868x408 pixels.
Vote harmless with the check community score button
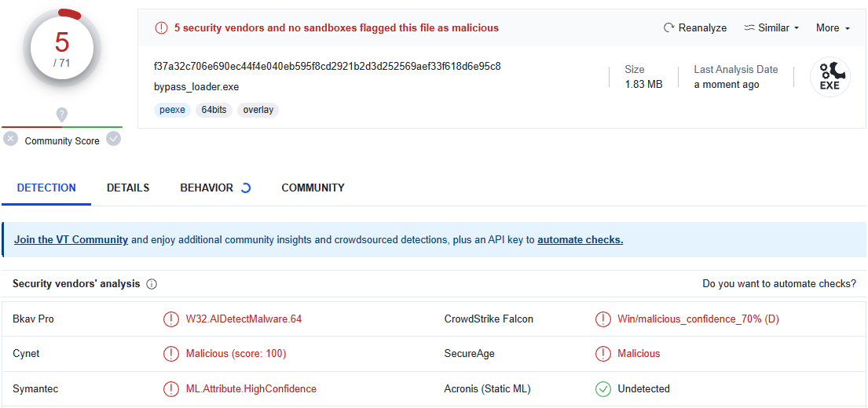pos(114,139)
